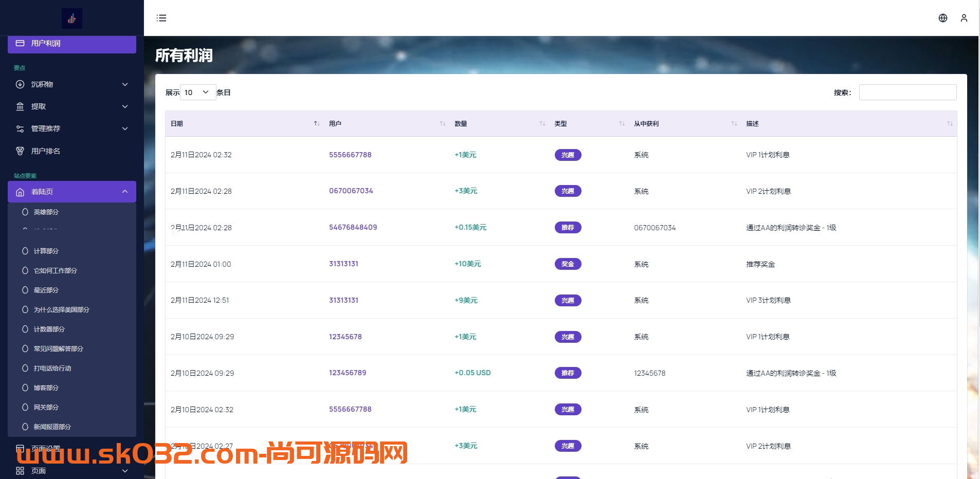Viewport: 980px width, 479px height.
Task: Click circle bullet next to 最近部分
Action: coord(25,290)
